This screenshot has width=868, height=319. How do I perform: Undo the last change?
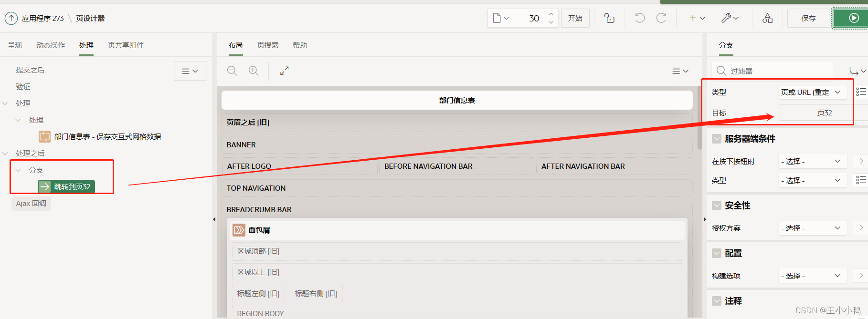pos(640,18)
